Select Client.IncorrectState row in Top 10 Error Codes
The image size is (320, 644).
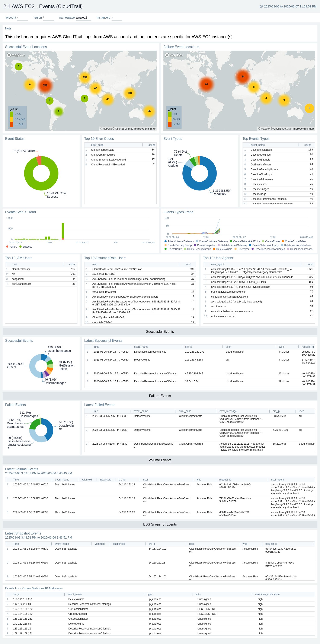(120, 150)
